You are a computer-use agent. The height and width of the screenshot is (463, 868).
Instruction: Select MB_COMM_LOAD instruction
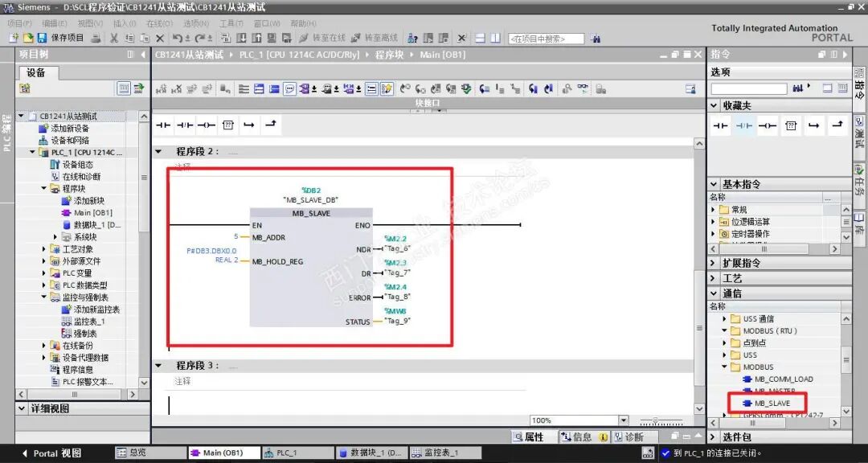[778, 379]
